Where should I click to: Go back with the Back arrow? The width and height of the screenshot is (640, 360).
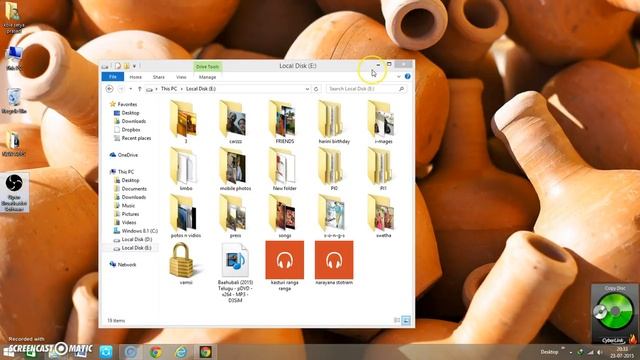109,89
